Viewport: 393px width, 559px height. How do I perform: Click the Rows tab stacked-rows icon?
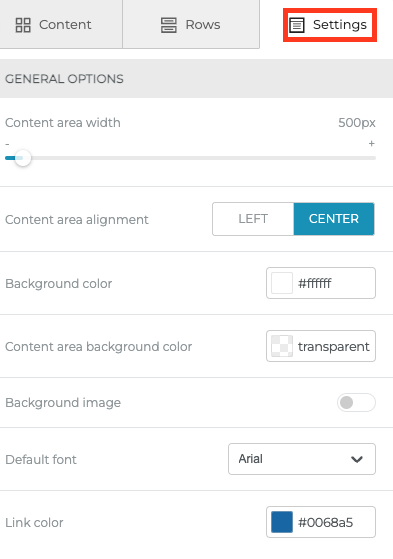(169, 25)
